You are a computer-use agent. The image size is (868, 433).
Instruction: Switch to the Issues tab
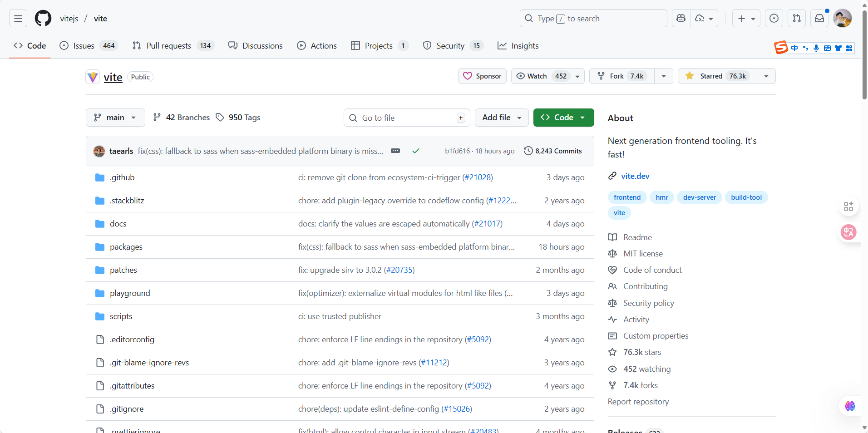pyautogui.click(x=89, y=46)
